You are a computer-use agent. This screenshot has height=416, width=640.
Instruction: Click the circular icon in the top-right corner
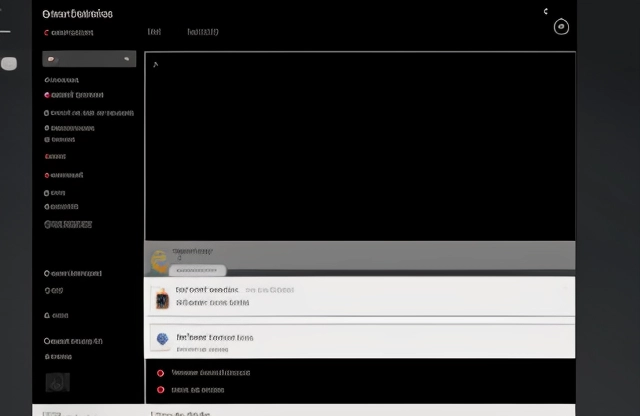click(x=561, y=27)
